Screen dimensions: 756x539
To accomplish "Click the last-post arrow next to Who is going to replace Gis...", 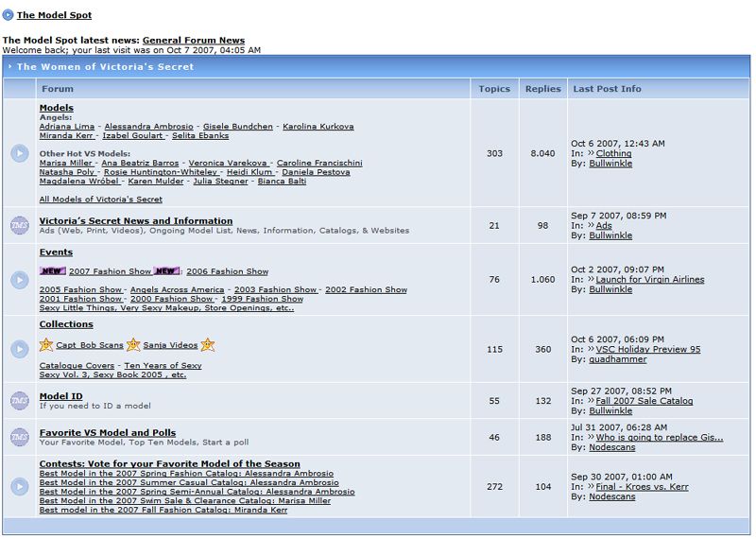I will pyautogui.click(x=591, y=437).
